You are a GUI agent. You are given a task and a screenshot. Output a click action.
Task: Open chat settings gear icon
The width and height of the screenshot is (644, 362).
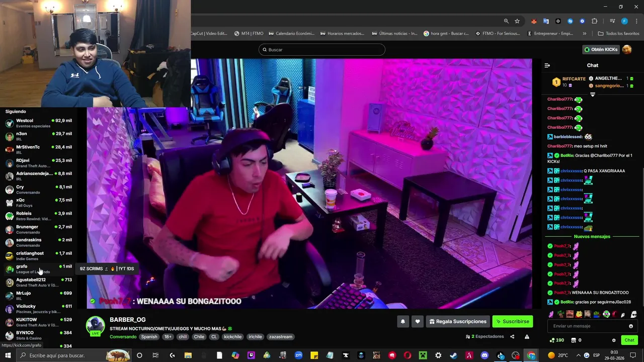(x=614, y=340)
